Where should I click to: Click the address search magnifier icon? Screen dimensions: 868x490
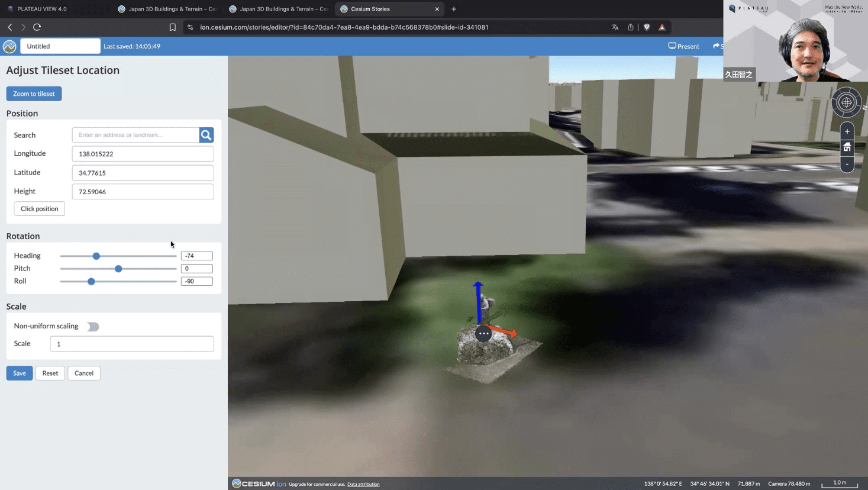pos(206,135)
